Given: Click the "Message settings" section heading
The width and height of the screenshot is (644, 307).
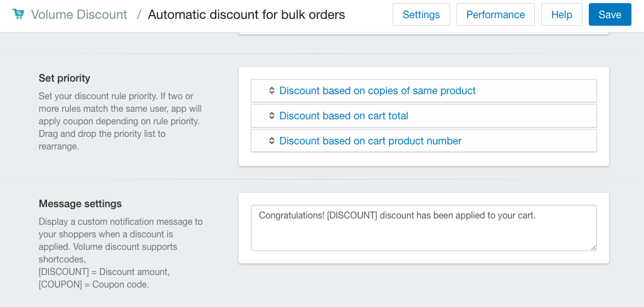Looking at the screenshot, I should click(x=80, y=203).
